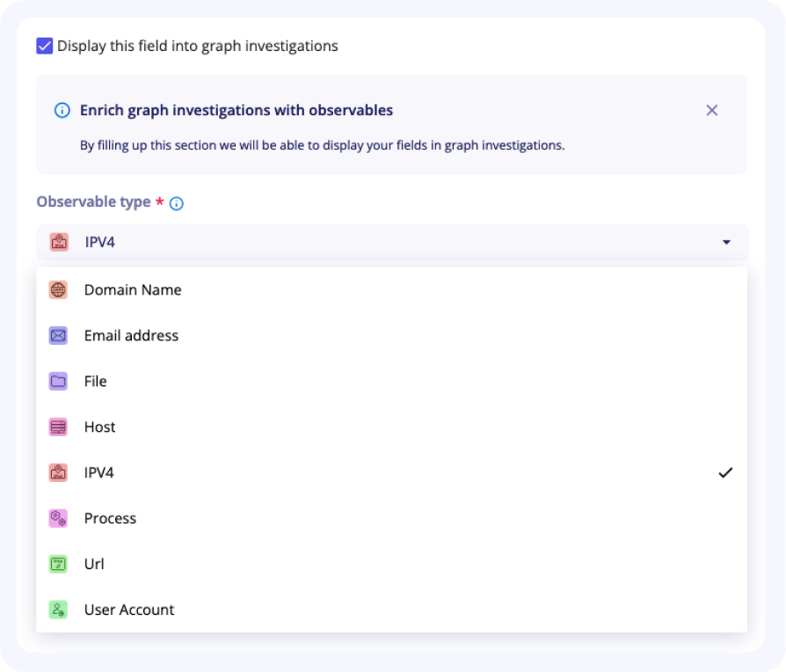Click the info icon next to Observable type
Image resolution: width=786 pixels, height=672 pixels.
[x=176, y=203]
